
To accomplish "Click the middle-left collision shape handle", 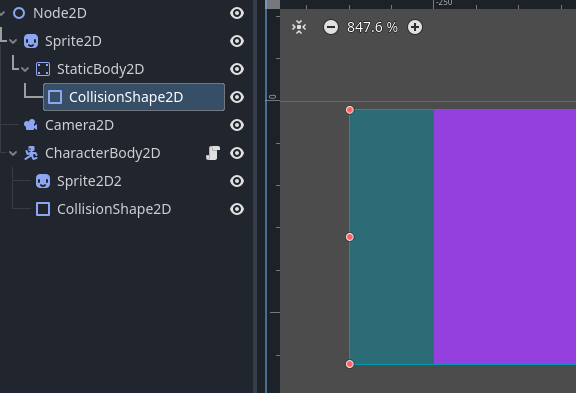I will pyautogui.click(x=350, y=237).
